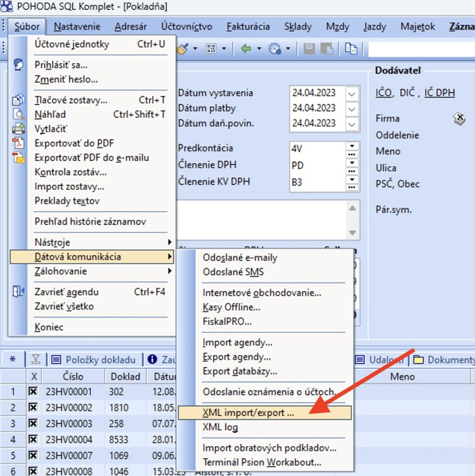The width and height of the screenshot is (475, 476).
Task: Click the asterisk tab icon above the table
Action: 13,359
